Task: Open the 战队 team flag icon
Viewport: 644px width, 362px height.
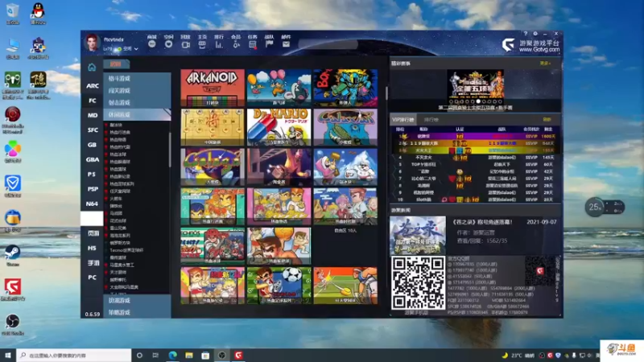Action: pyautogui.click(x=269, y=44)
